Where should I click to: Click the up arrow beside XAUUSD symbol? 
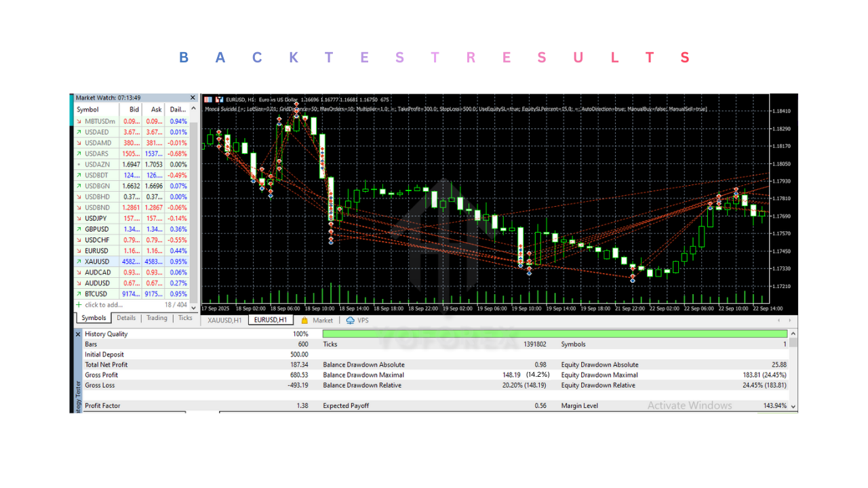79,261
